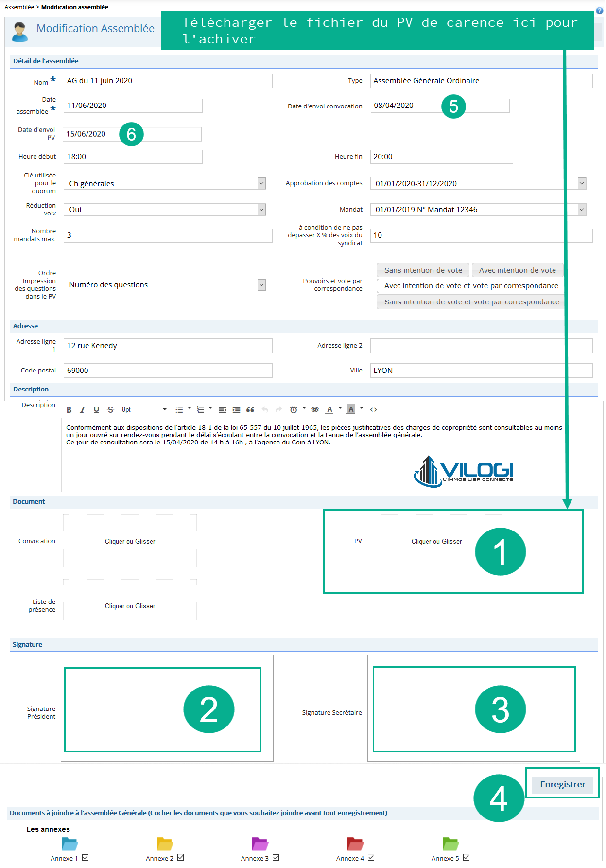606x868 pixels.
Task: Select Sans intention de vote et vote par correspondance
Action: (x=471, y=302)
